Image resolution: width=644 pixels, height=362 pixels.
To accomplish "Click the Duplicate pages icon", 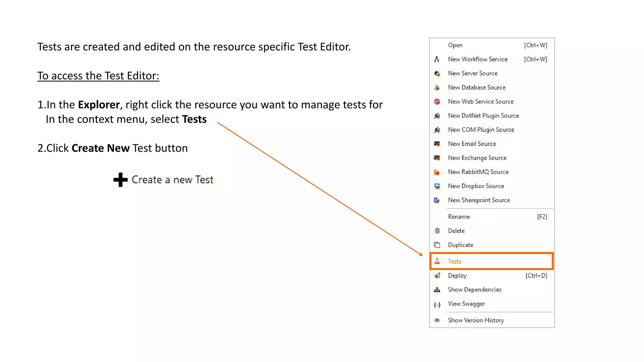I will [437, 245].
